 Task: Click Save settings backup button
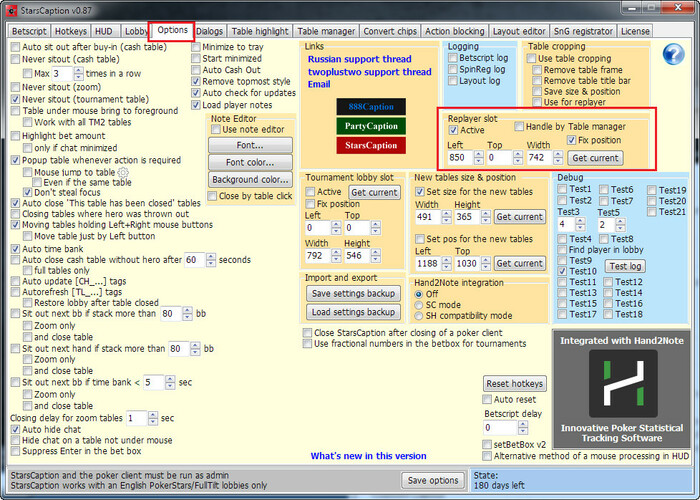coord(353,293)
